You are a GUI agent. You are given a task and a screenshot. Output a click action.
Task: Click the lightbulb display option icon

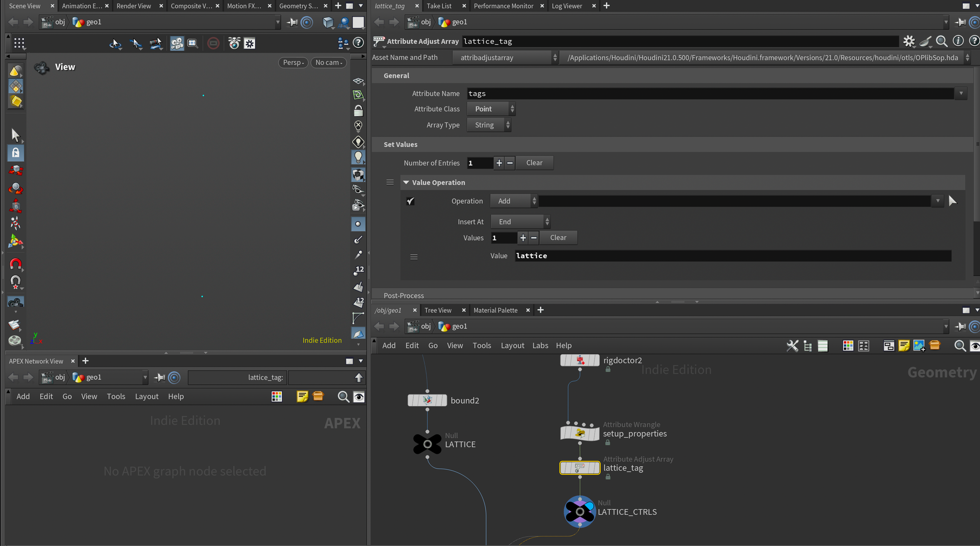[358, 157]
